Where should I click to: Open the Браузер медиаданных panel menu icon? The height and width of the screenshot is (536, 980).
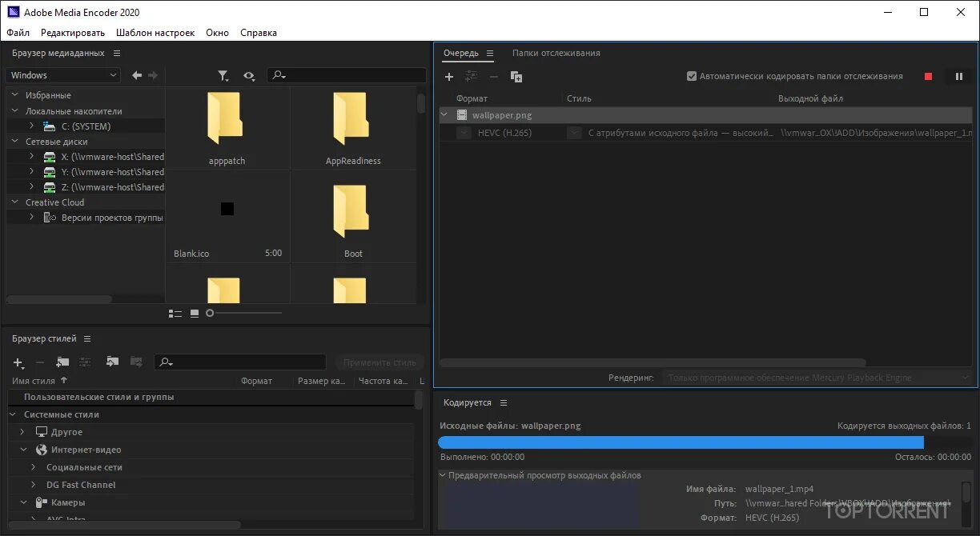[x=117, y=53]
